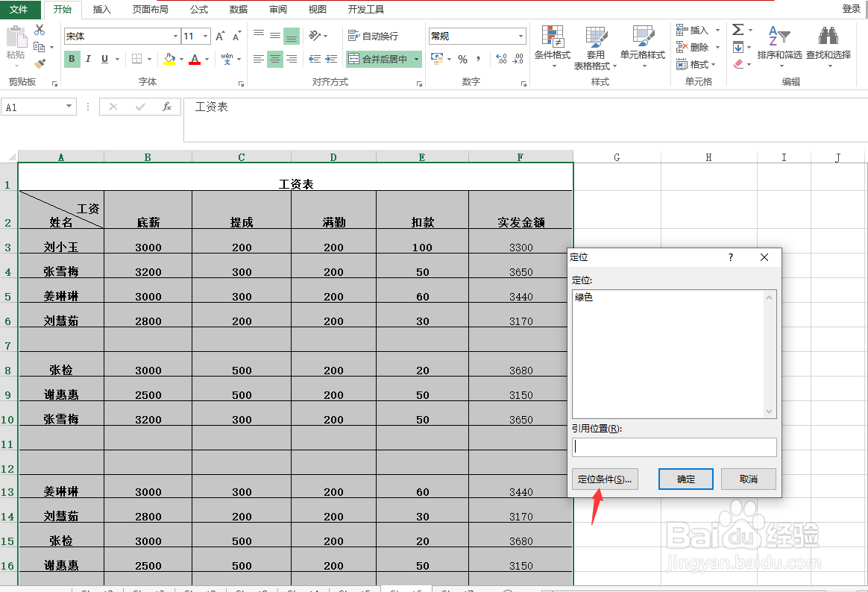The height and width of the screenshot is (592, 868).
Task: Toggle Bold formatting button
Action: coord(72,59)
